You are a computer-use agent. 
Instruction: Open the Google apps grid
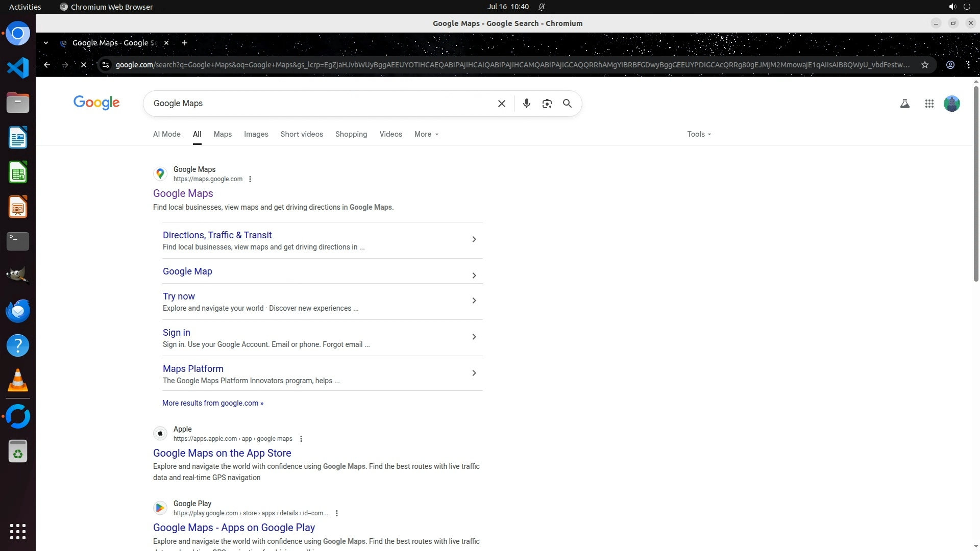(x=929, y=104)
